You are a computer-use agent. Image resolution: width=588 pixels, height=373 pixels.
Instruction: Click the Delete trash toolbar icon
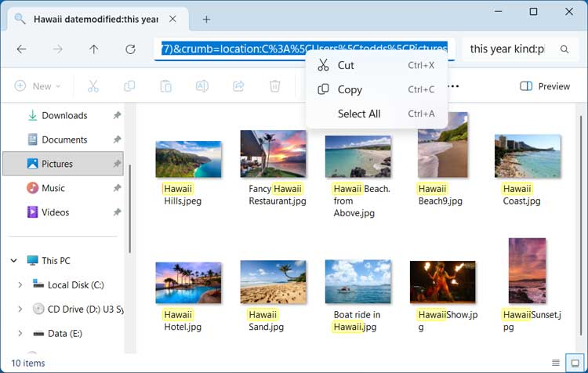pos(275,86)
